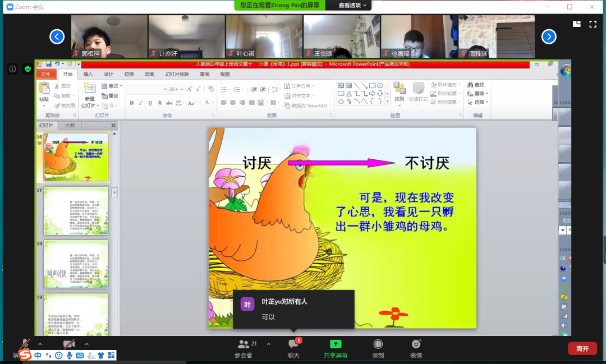
Task: Open 形状轮廓 shape outline dropdown
Action: (446, 94)
